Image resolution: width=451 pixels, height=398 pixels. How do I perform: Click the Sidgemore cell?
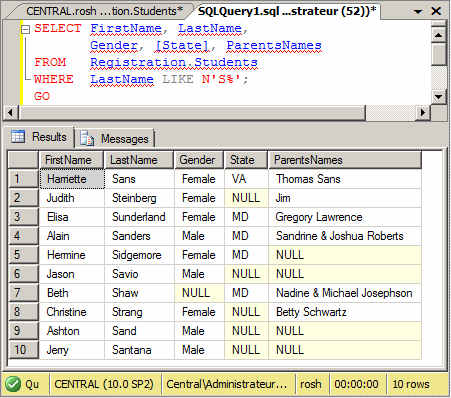[139, 255]
